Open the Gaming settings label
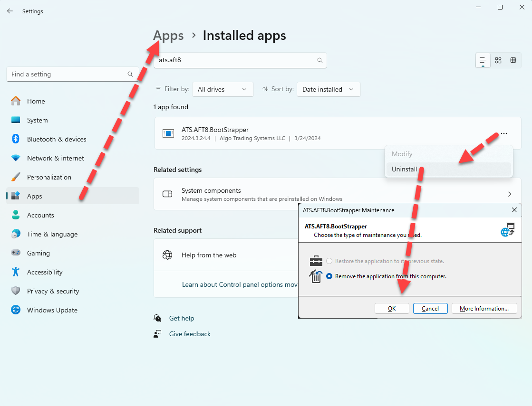 (39, 253)
